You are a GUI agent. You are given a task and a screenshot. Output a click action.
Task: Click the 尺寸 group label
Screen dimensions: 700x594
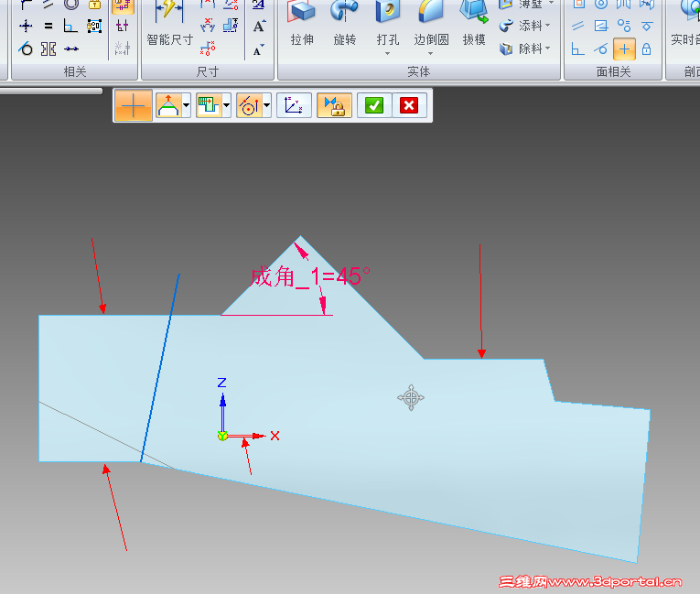click(208, 71)
